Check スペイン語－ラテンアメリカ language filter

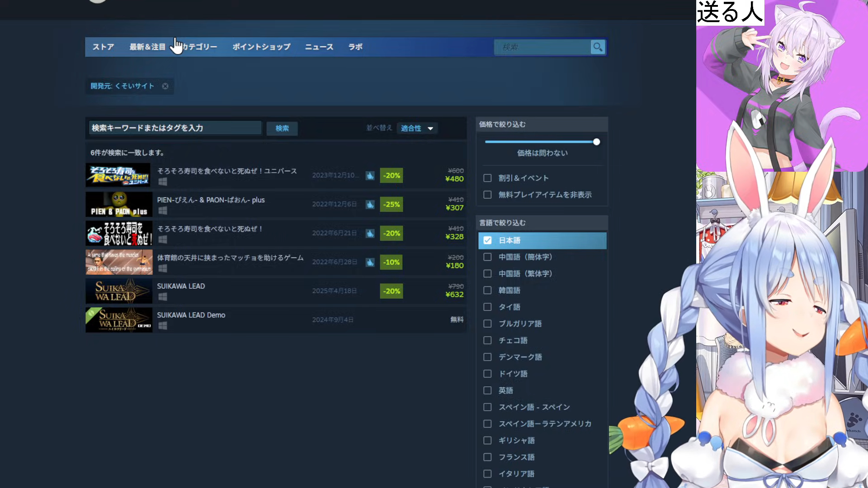487,424
